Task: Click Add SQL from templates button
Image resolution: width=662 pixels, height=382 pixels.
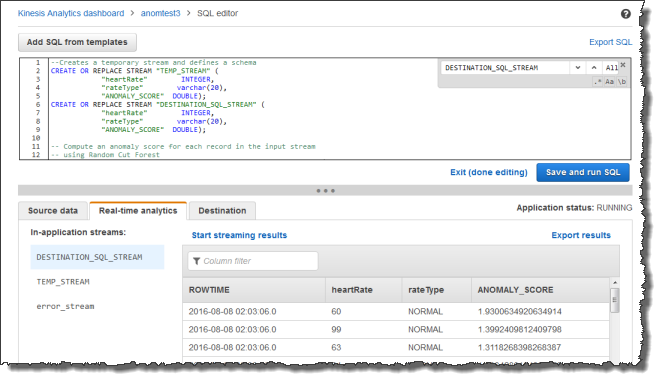Action: coord(77,42)
